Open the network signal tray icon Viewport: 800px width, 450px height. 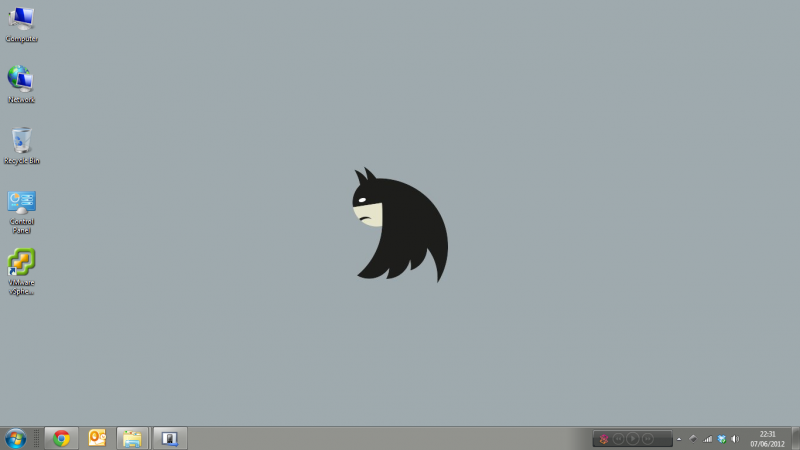tap(707, 439)
